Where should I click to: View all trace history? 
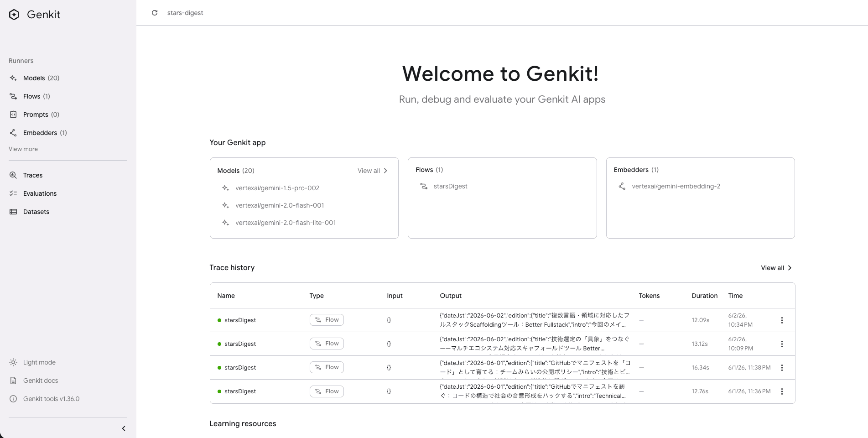[x=776, y=268]
